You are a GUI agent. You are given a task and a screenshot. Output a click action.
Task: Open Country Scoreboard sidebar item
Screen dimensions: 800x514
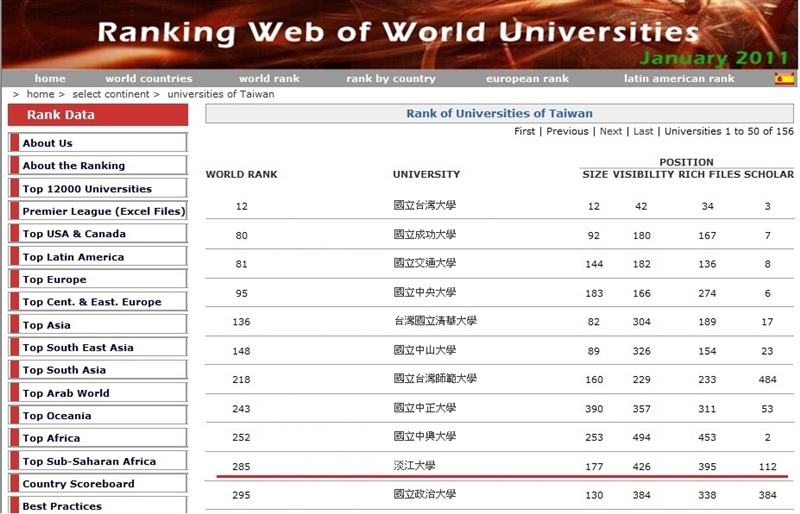[x=78, y=484]
